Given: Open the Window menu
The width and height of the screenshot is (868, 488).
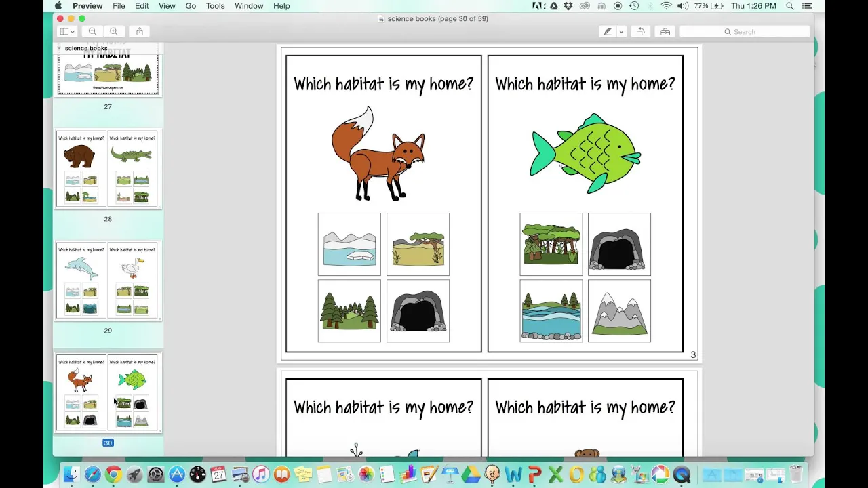Looking at the screenshot, I should tap(249, 5).
